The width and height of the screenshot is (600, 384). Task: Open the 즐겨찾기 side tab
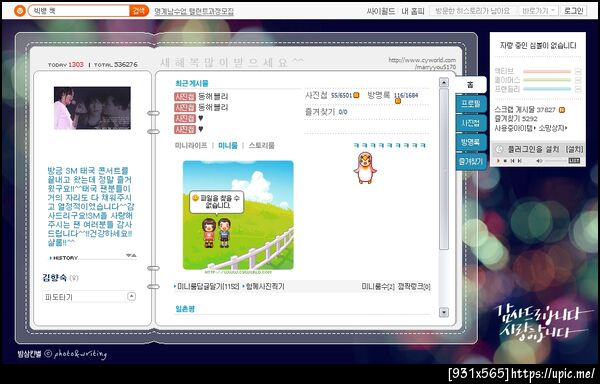[471, 161]
